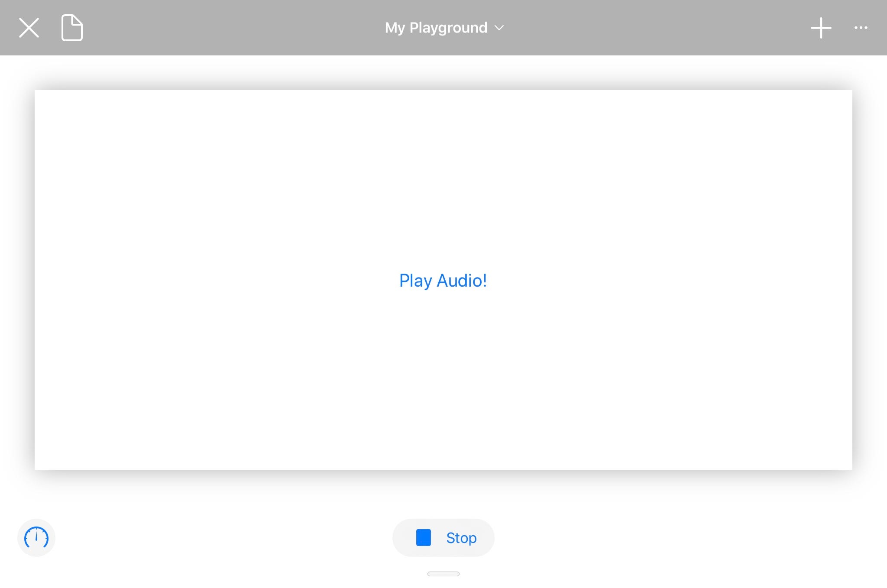Select the file page icon in toolbar
The image size is (887, 588).
[x=72, y=28]
